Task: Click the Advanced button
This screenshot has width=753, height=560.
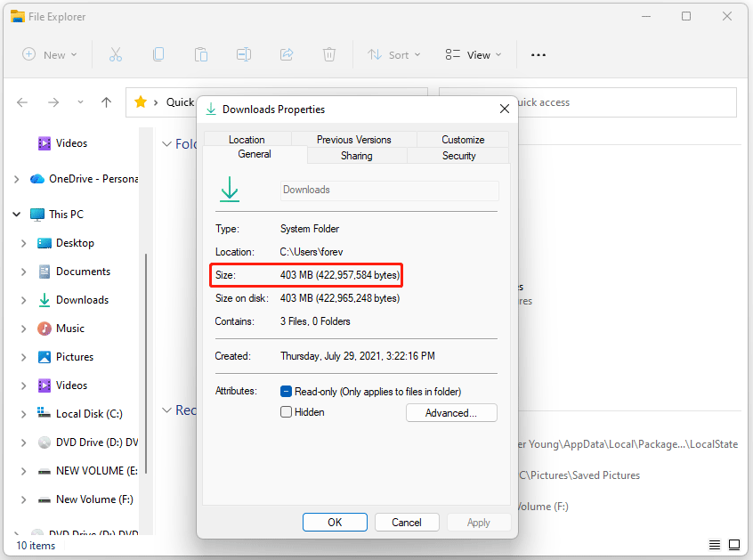Action: (x=451, y=412)
